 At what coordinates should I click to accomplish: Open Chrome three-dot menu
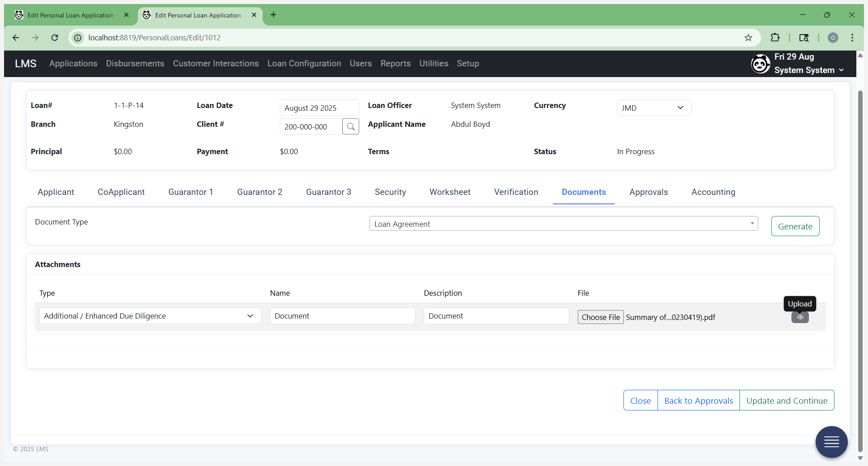point(852,38)
